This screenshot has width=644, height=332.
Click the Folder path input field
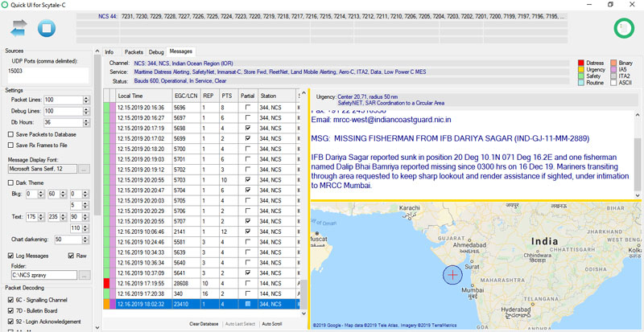43,276
